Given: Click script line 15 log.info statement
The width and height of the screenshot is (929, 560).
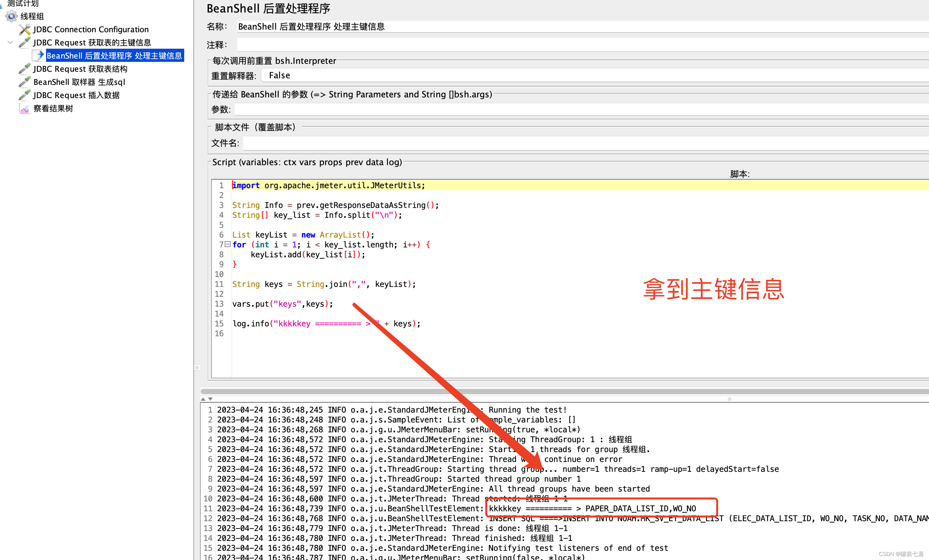Looking at the screenshot, I should (x=326, y=323).
